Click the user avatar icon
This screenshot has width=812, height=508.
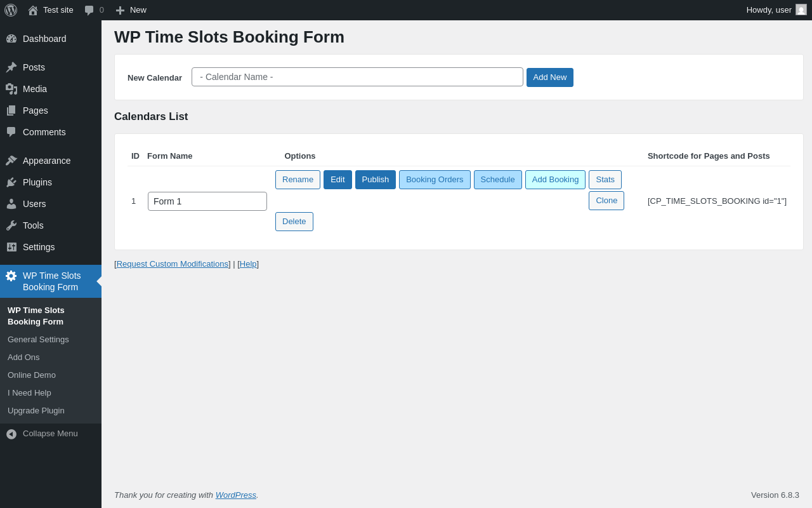point(801,10)
